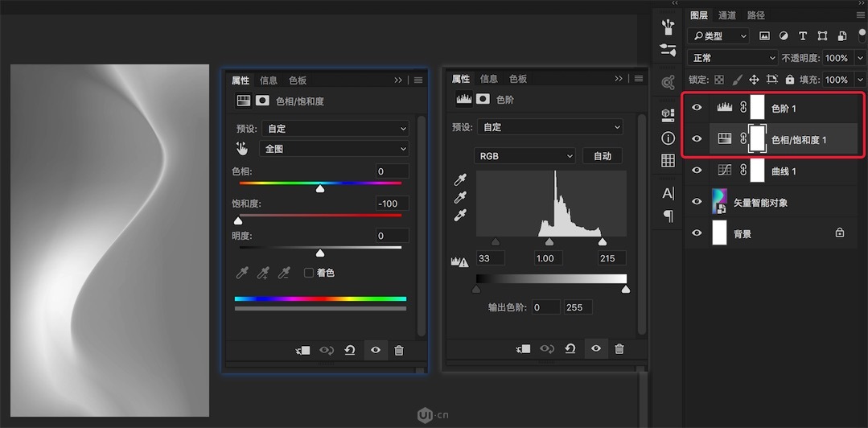Filter layers by text type icon

(x=803, y=36)
